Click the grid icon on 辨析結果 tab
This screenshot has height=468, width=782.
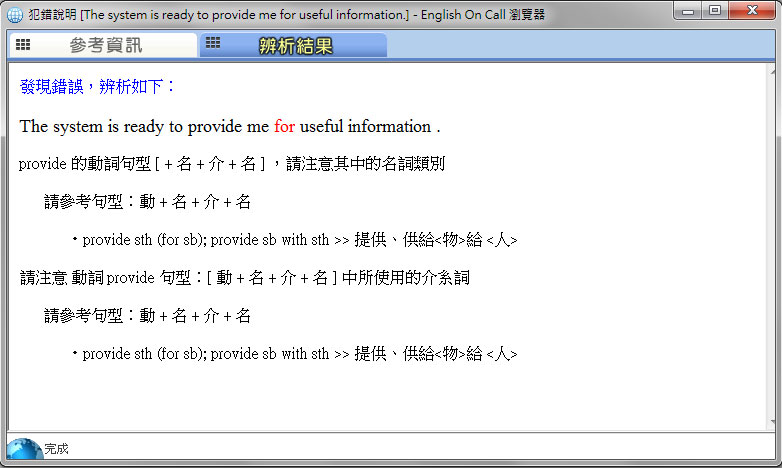213,42
